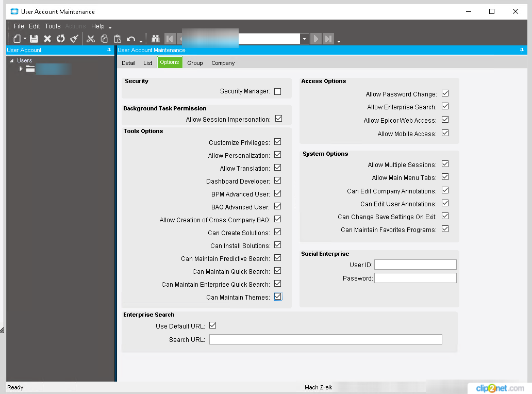The width and height of the screenshot is (532, 394).
Task: Open the New dropdown arrow
Action: pos(25,39)
